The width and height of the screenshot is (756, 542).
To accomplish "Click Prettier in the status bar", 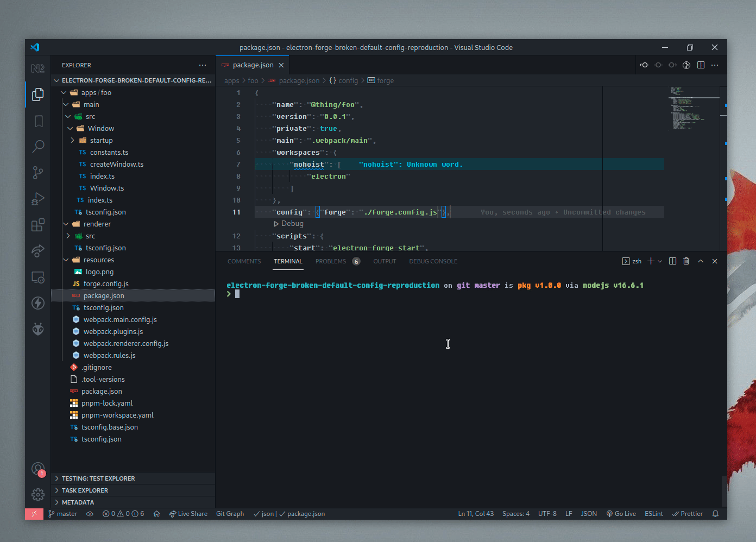I will [688, 513].
